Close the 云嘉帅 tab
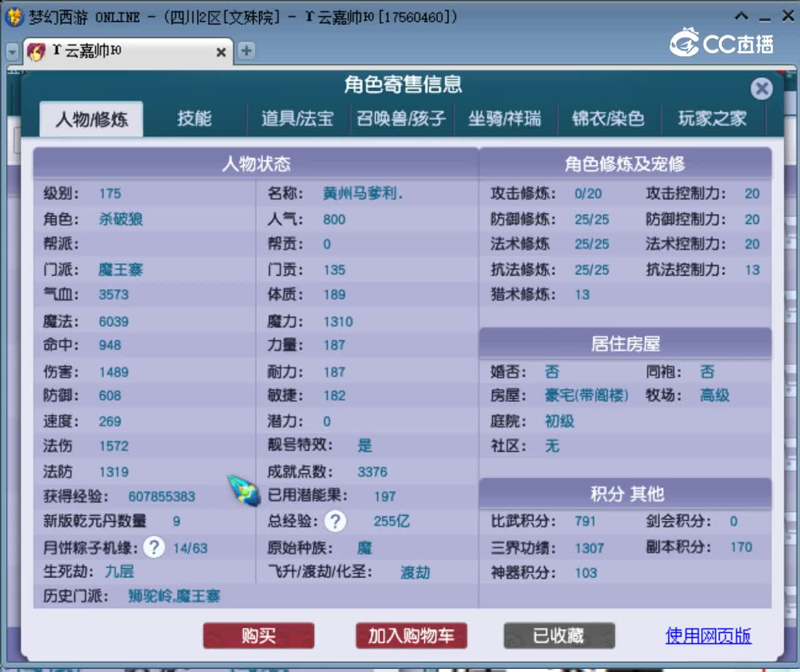800x672 pixels. tap(221, 52)
